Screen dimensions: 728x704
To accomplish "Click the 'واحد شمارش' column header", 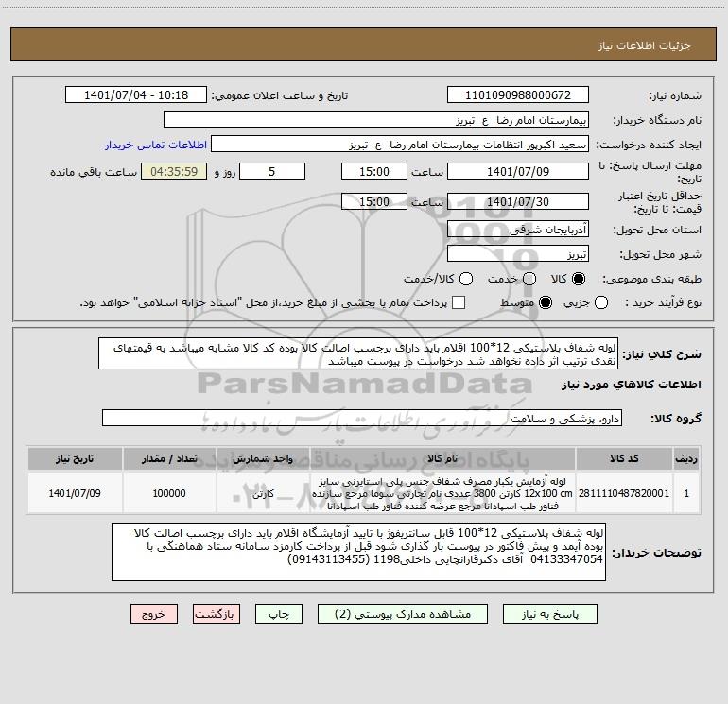I will (263, 458).
